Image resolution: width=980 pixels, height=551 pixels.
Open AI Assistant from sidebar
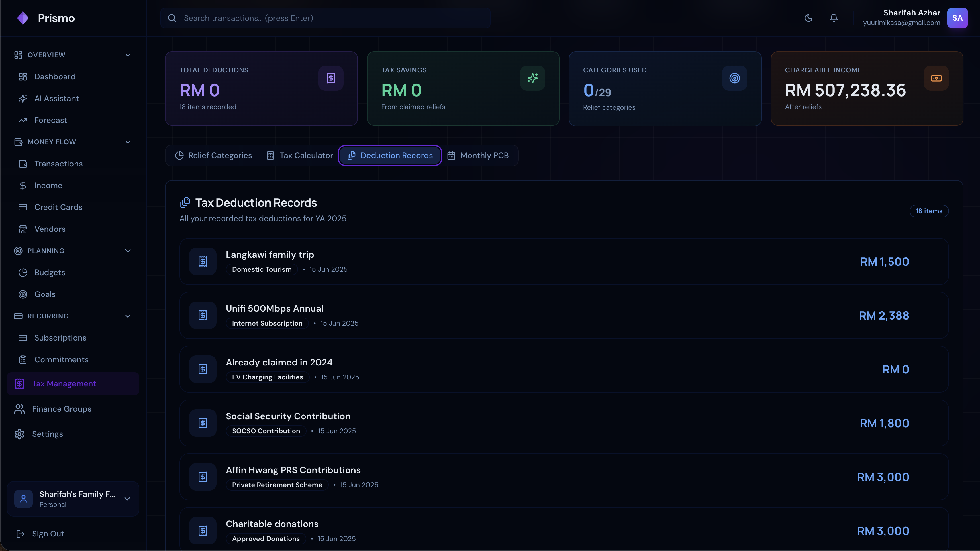(x=56, y=99)
